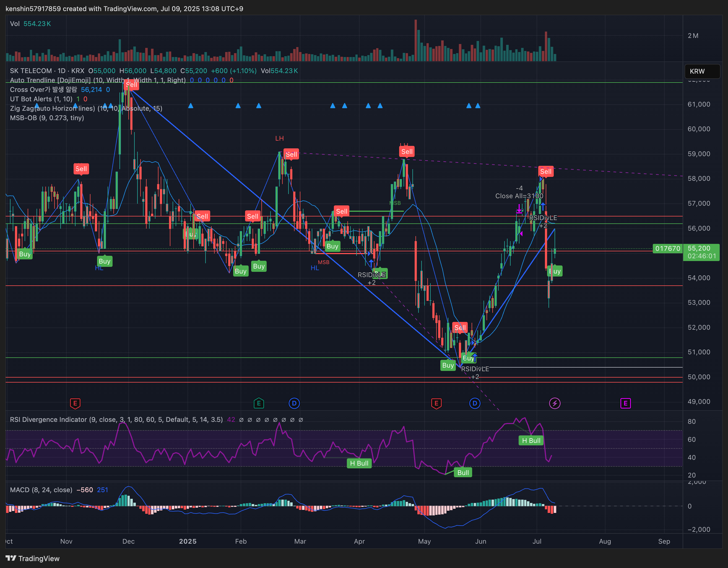Viewport: 728px width, 568px height.
Task: Open the KRW currency selector
Action: [702, 71]
